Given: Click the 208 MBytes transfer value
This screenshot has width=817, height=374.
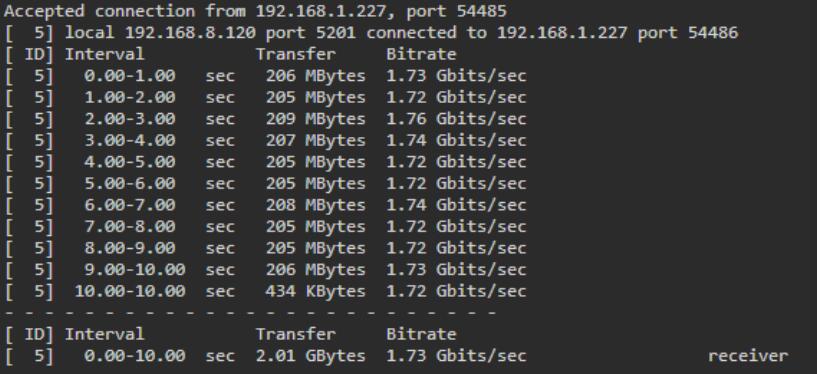Looking at the screenshot, I should 315,206.
